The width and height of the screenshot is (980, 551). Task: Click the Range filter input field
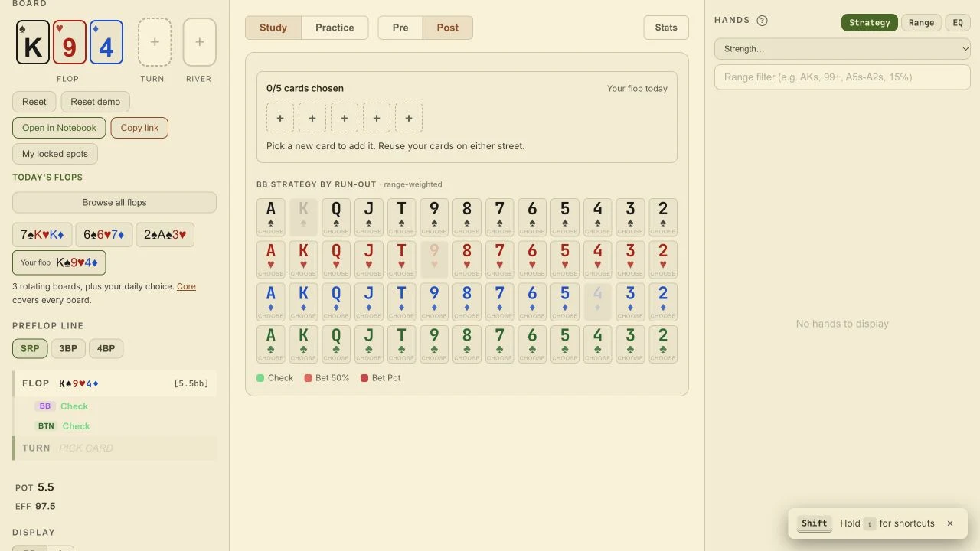tap(842, 77)
